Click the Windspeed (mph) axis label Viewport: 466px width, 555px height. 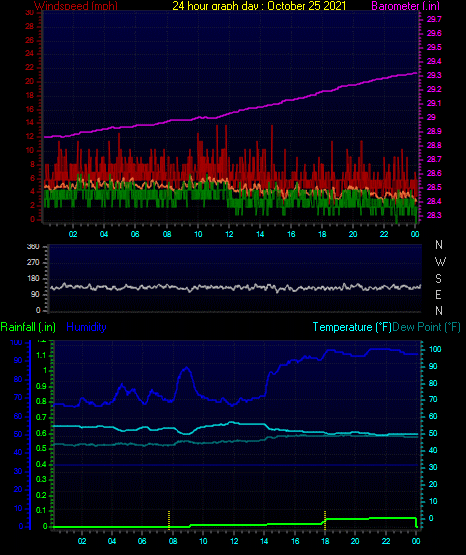click(76, 6)
